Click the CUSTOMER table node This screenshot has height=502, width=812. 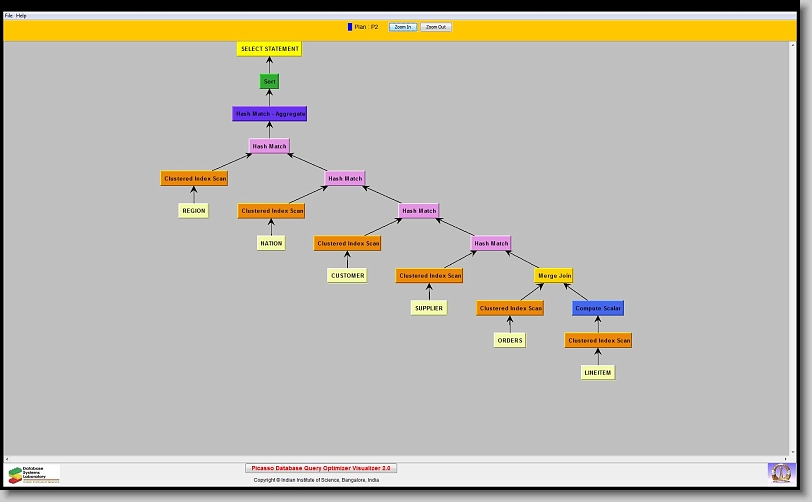[x=347, y=275]
